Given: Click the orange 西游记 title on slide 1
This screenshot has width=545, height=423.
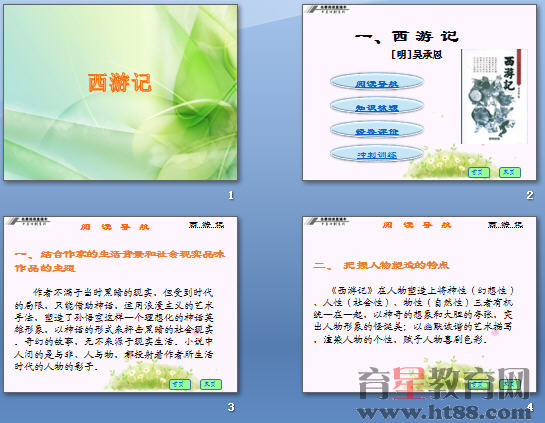Looking at the screenshot, I should click(x=120, y=83).
